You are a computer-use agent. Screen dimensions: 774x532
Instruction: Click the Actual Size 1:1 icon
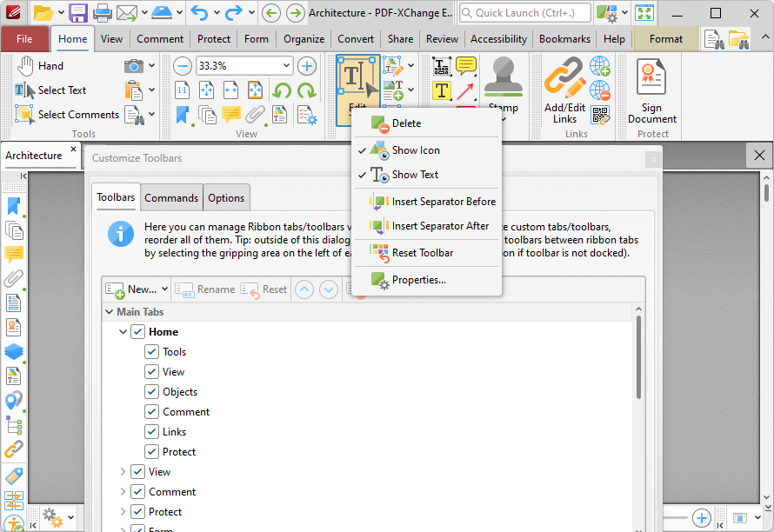point(182,90)
